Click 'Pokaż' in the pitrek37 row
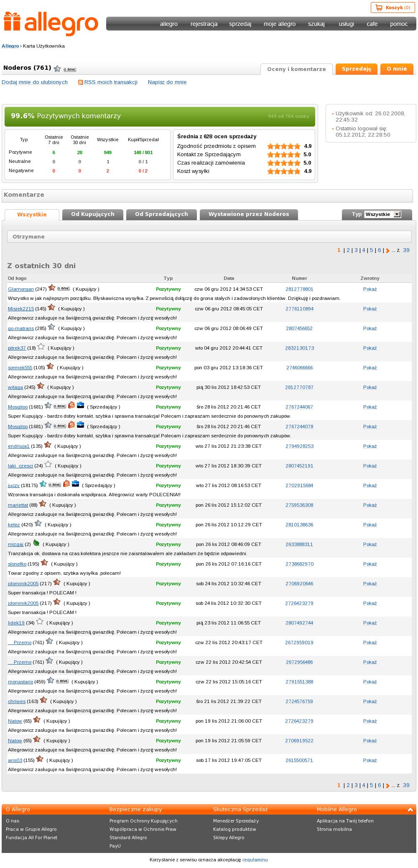 pyautogui.click(x=370, y=348)
